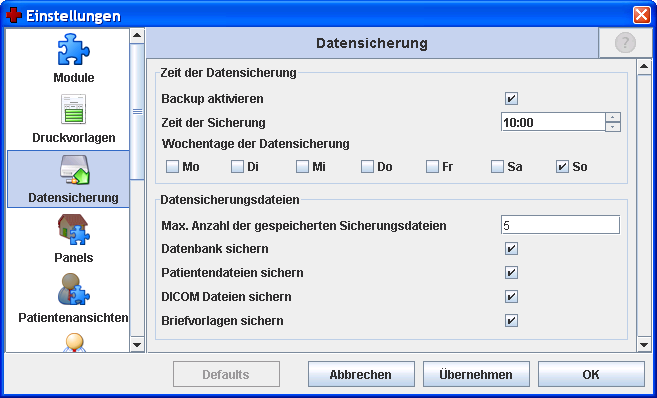Decrease Zeit der Sicherung with down arrow
657x398 pixels.
point(613,127)
